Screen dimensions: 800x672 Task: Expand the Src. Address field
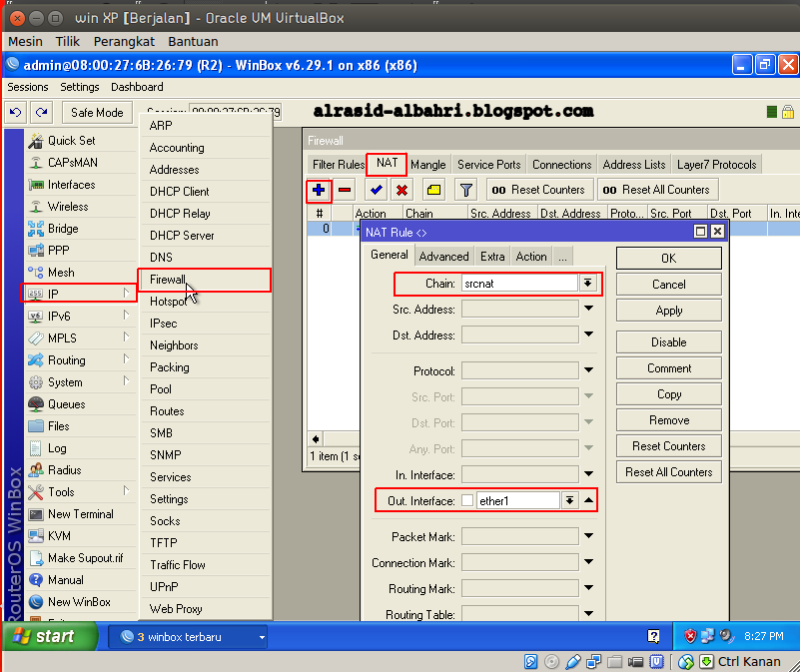(589, 309)
